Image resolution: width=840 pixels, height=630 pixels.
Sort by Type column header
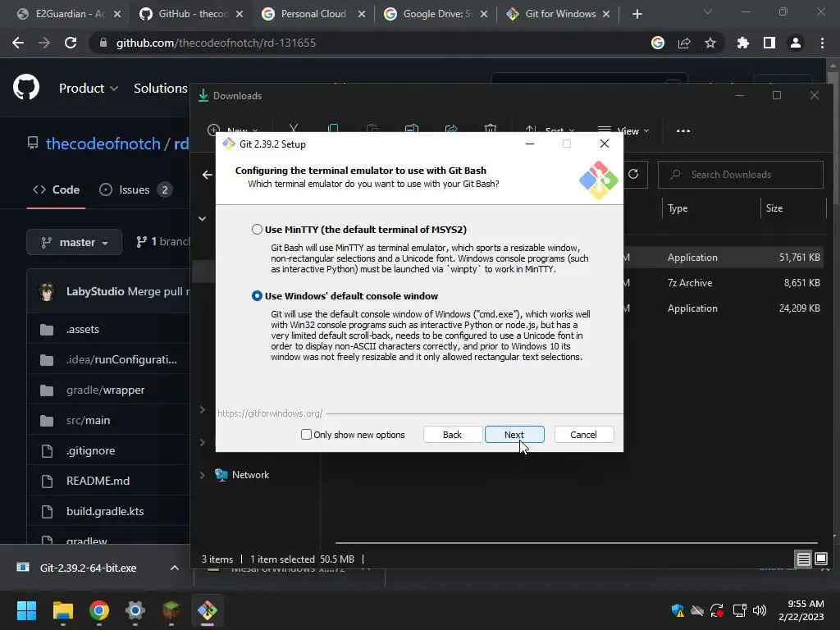tap(678, 208)
